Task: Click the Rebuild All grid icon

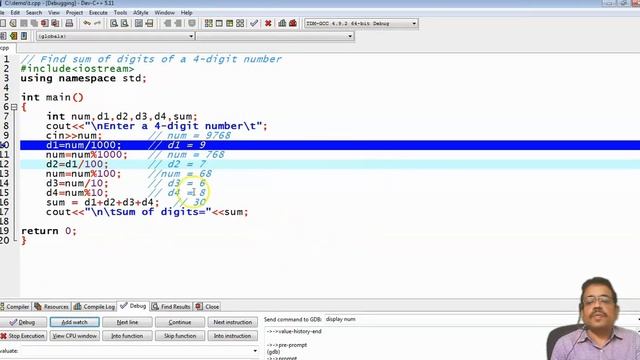Action: click(240, 23)
